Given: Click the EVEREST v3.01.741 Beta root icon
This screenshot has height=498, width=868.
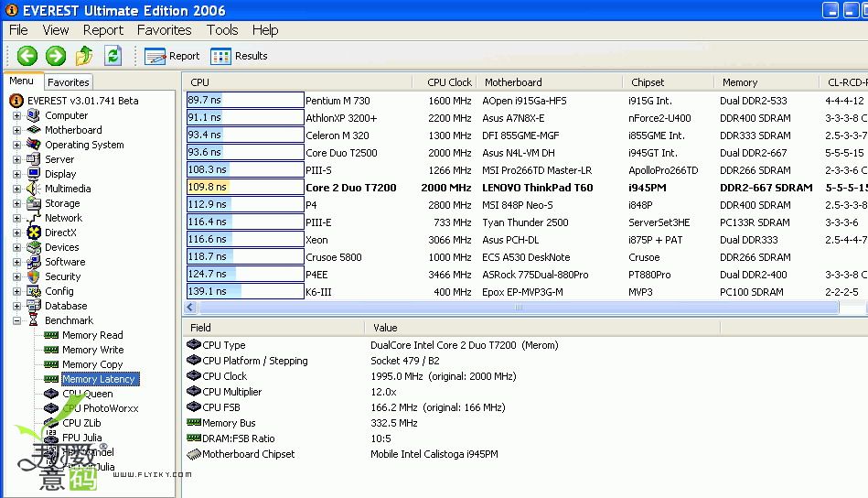Looking at the screenshot, I should [x=16, y=101].
